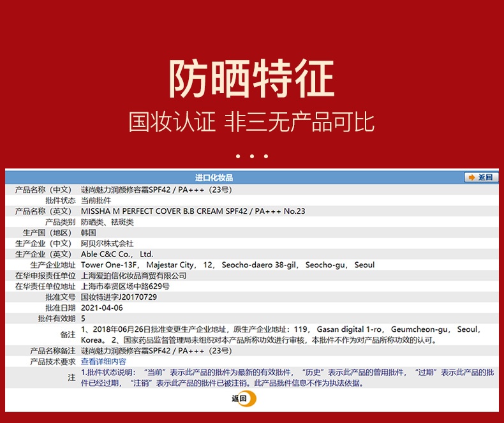Click 上海爱珀信化妆品商贸有限公司 value
This screenshot has width=504, height=423.
(134, 276)
